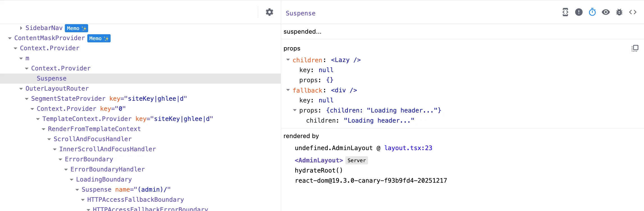Open layout.tsx:23 source link
Screen dimensions: 644x211
408,148
